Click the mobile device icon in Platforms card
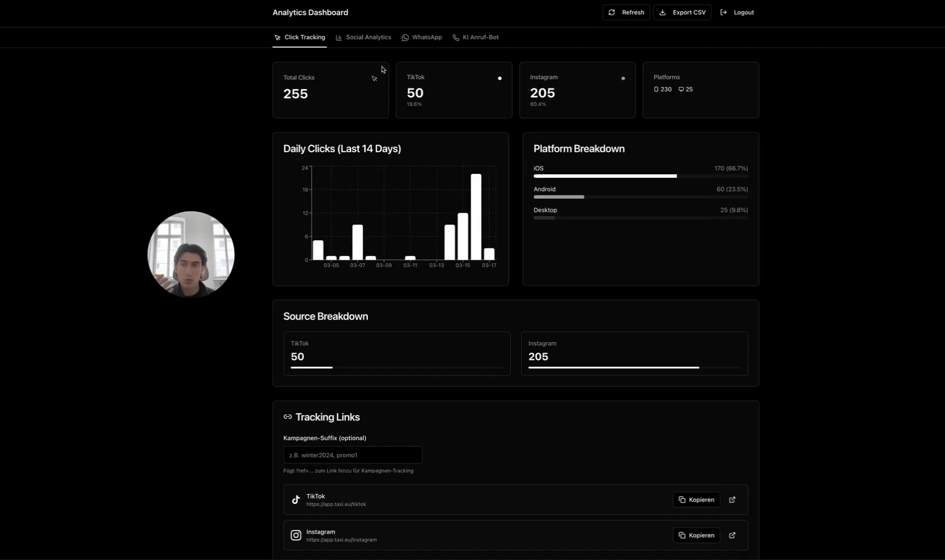Screen dimensions: 945x560 pyautogui.click(x=656, y=90)
